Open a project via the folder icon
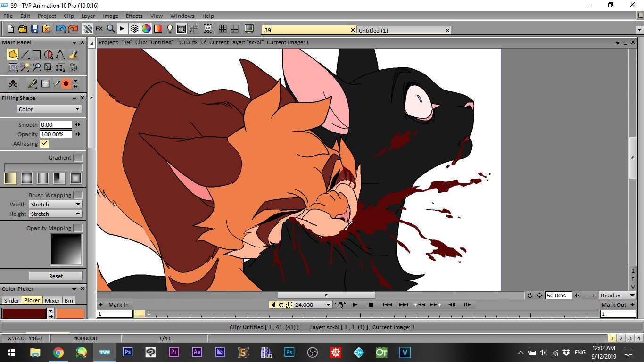Viewport: 644px width, 362px height. [23, 29]
